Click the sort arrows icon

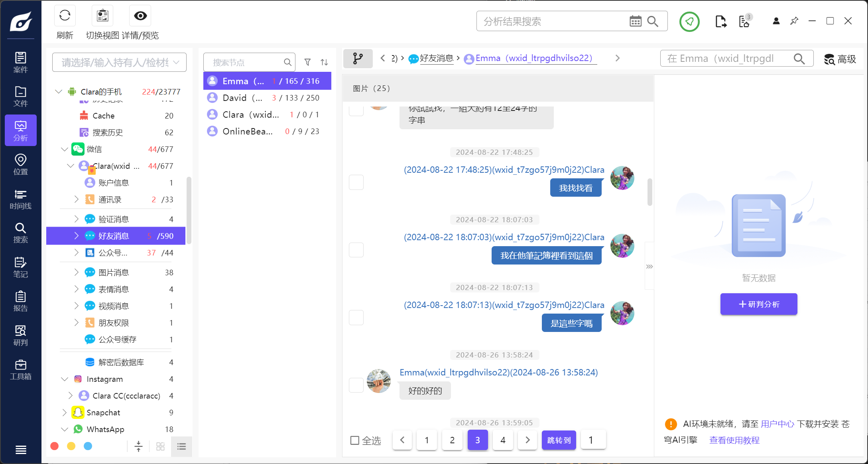click(324, 62)
